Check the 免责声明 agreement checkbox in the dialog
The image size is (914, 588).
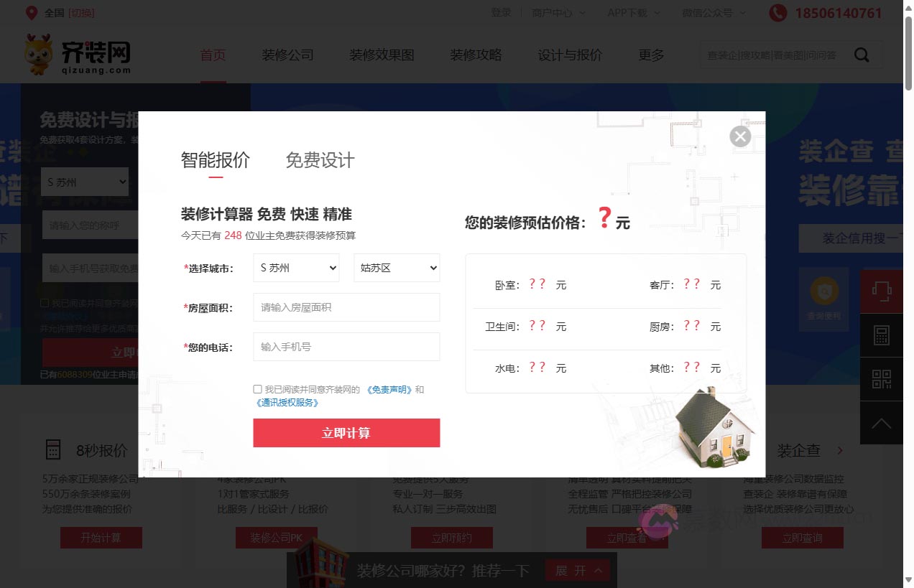(x=257, y=389)
